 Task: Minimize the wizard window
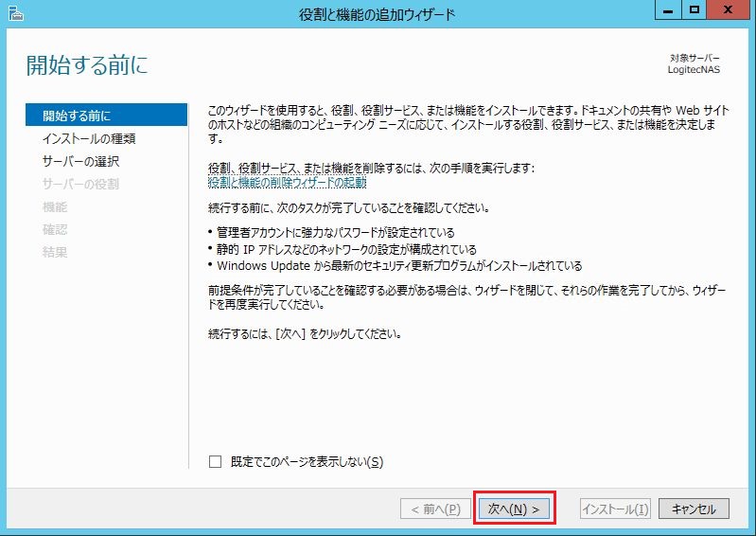click(668, 10)
